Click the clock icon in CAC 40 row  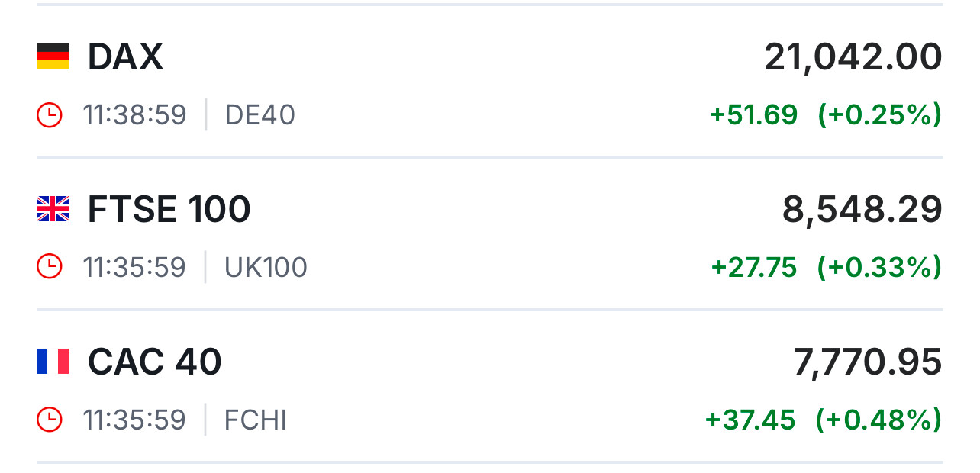(x=50, y=420)
